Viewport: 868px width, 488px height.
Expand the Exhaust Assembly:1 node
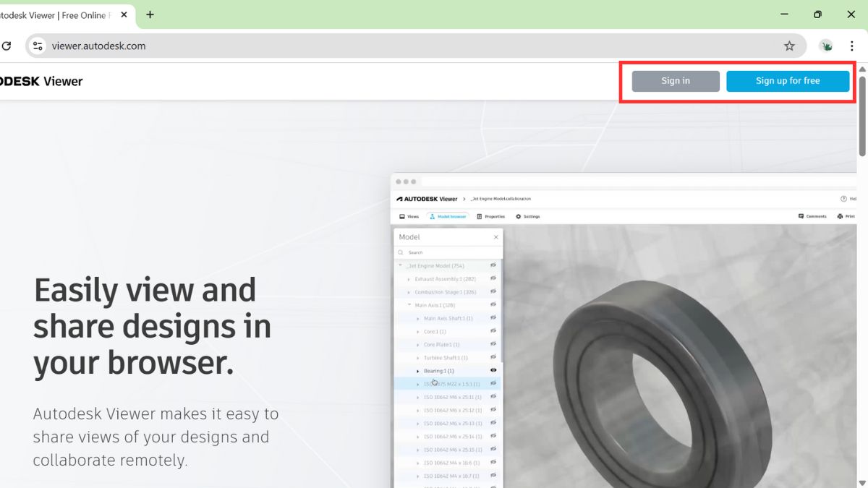409,279
